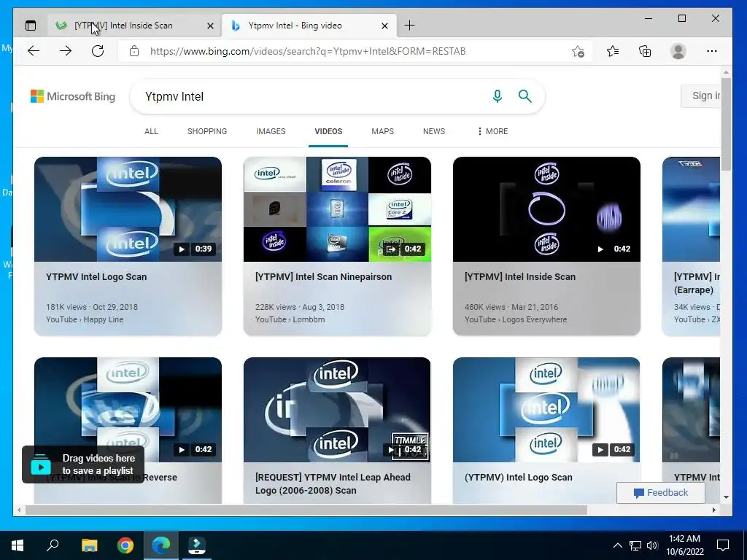747x560 pixels.
Task: Switch to ALL search results
Action: point(151,131)
